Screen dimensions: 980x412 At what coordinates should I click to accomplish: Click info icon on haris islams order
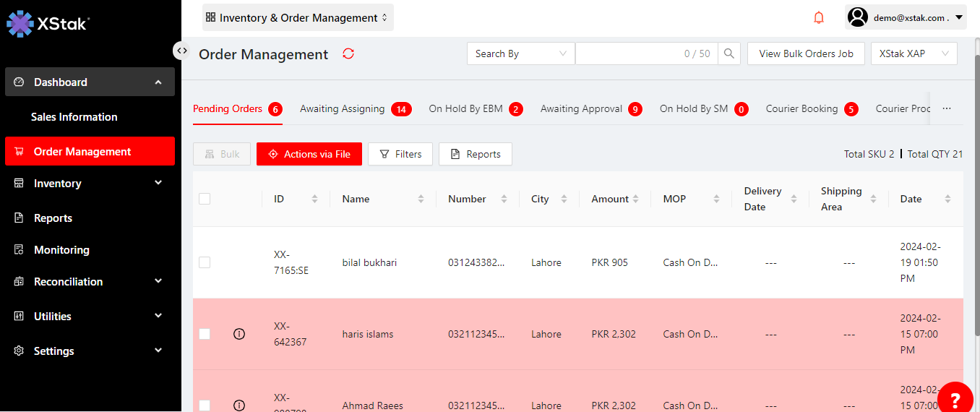[x=239, y=334]
